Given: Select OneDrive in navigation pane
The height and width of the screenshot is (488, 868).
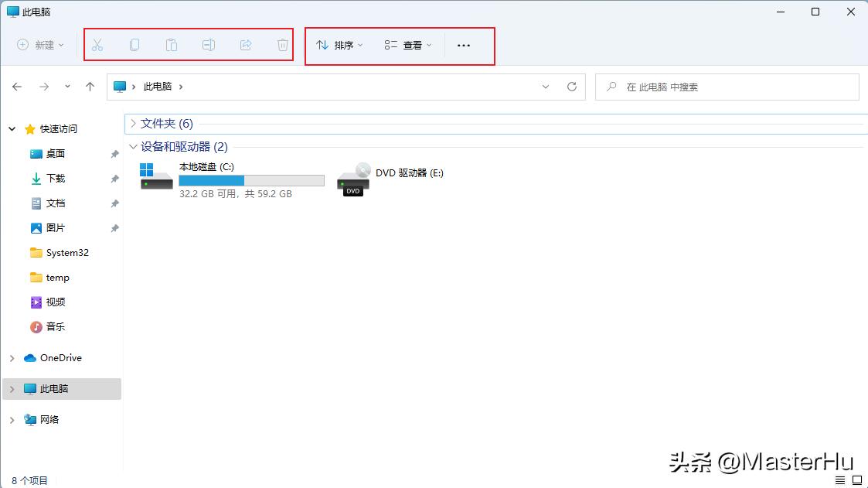Looking at the screenshot, I should click(61, 358).
